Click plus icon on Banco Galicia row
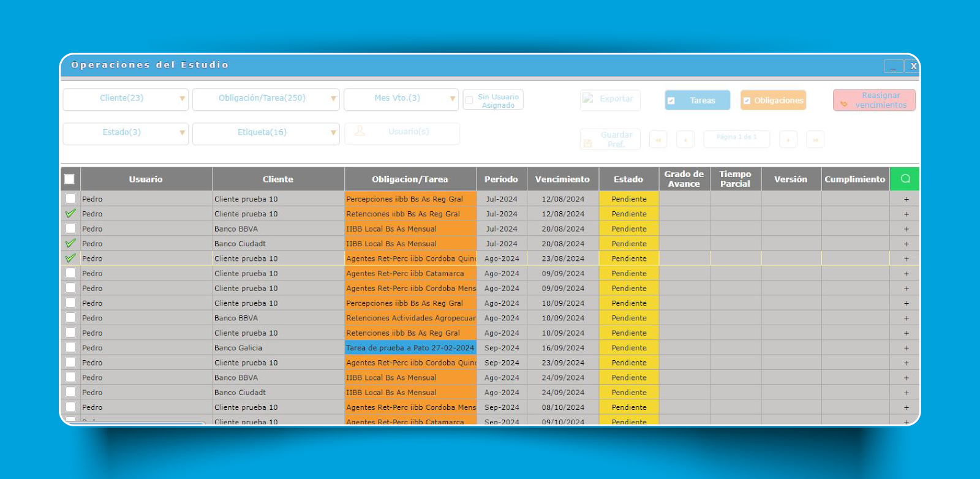The image size is (980, 479). [x=906, y=348]
